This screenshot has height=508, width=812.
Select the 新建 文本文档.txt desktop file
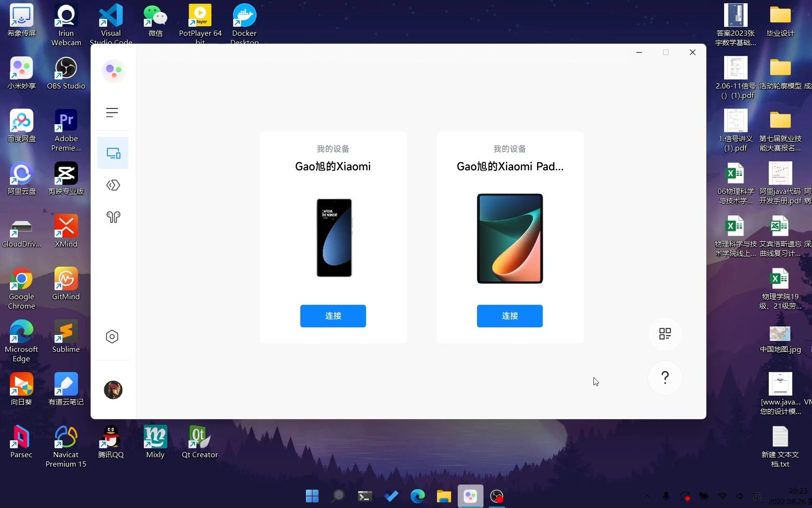(780, 447)
